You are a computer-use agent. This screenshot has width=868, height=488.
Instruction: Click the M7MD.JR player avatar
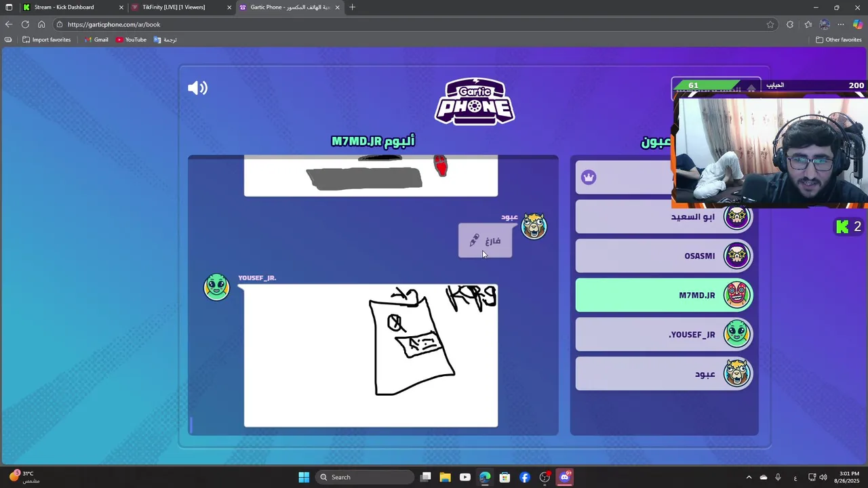coord(736,296)
